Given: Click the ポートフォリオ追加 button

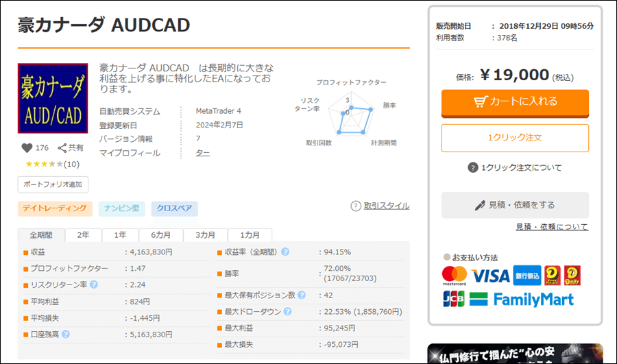Looking at the screenshot, I should tap(53, 184).
